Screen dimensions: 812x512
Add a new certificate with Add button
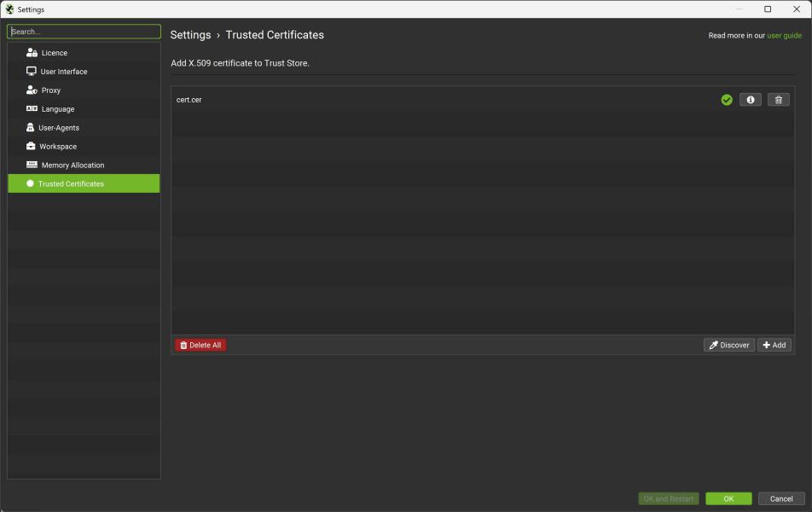pyautogui.click(x=774, y=345)
